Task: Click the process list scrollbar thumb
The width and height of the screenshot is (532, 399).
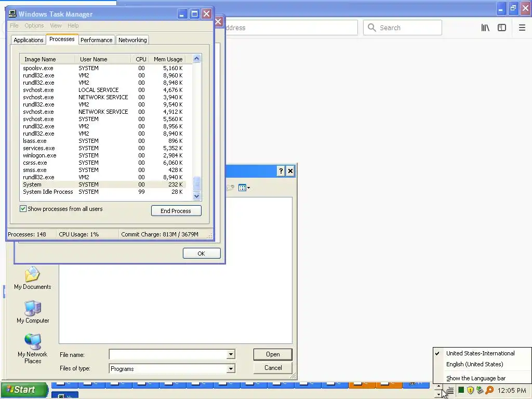Action: click(197, 184)
